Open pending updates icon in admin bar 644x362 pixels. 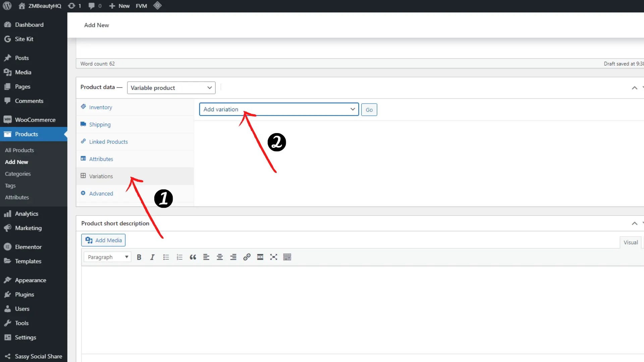74,6
